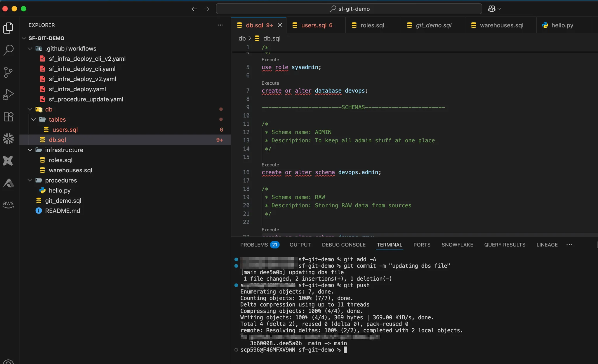Collapse the .github/workflows folder
Image resolution: width=598 pixels, height=364 pixels.
30,48
